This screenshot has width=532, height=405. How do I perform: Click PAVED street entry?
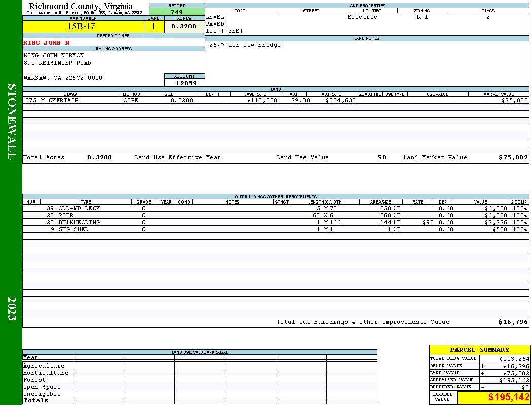(x=215, y=24)
